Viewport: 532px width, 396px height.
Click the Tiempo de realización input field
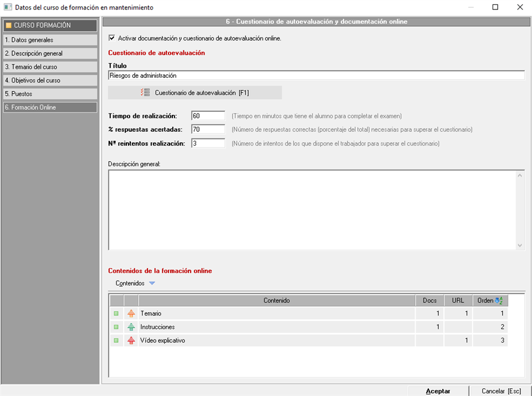[x=208, y=116]
